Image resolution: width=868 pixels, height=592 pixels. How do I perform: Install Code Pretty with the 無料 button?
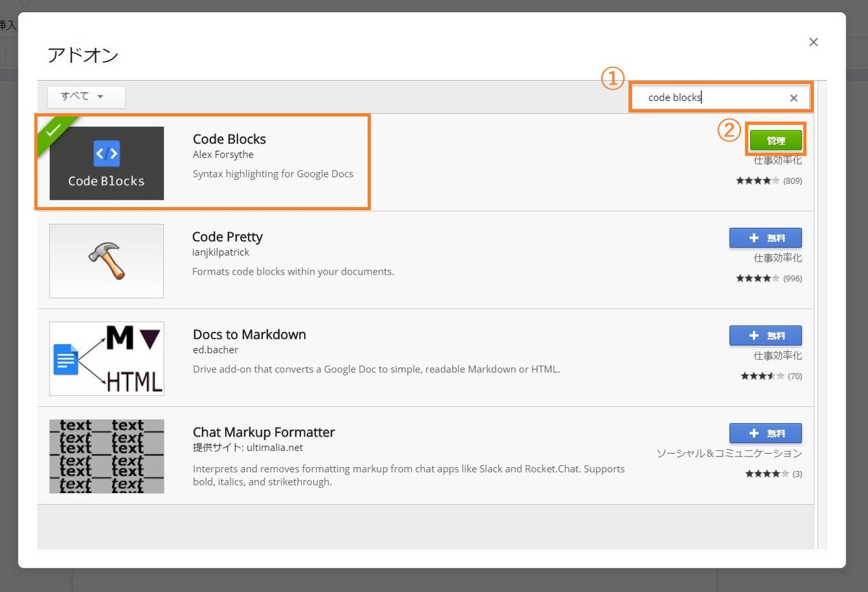click(766, 238)
